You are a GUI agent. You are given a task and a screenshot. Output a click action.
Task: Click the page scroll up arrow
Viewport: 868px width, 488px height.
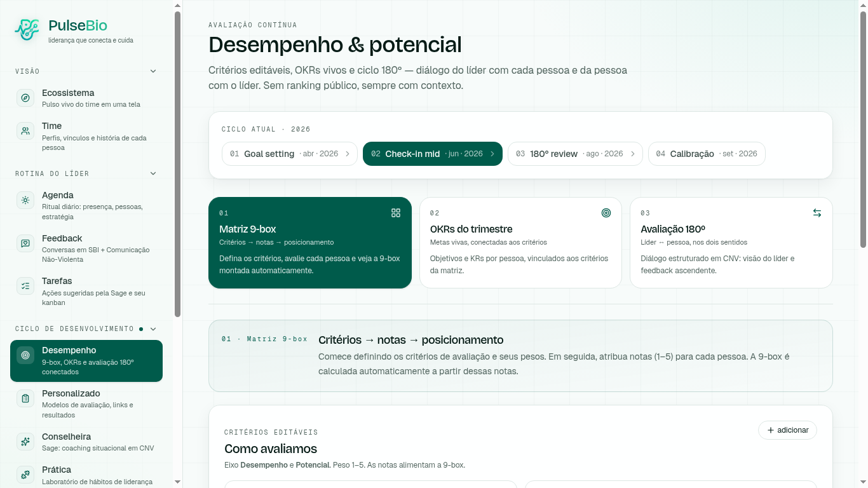point(863,5)
